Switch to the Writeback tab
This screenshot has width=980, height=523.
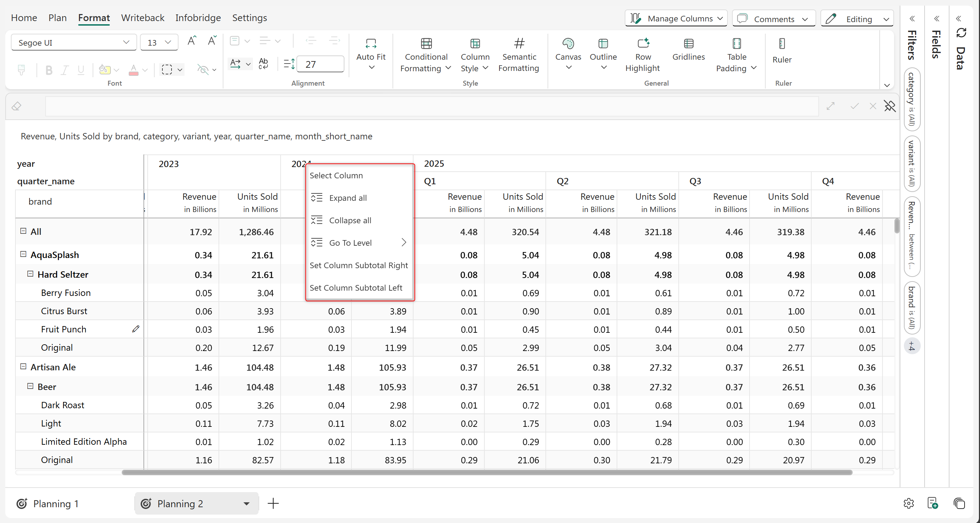tap(143, 18)
